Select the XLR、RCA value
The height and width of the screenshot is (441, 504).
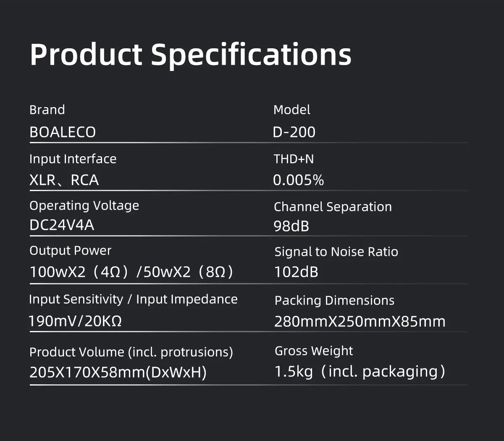[x=64, y=180]
